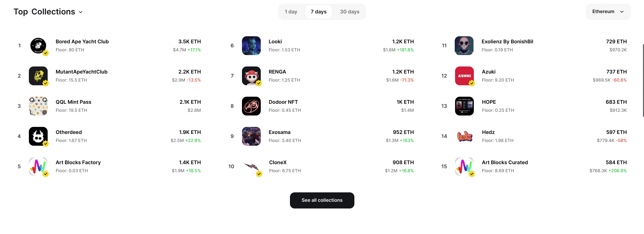Image resolution: width=644 pixels, height=234 pixels.
Task: Click the Art Blocks Curated icon
Action: [x=464, y=166]
